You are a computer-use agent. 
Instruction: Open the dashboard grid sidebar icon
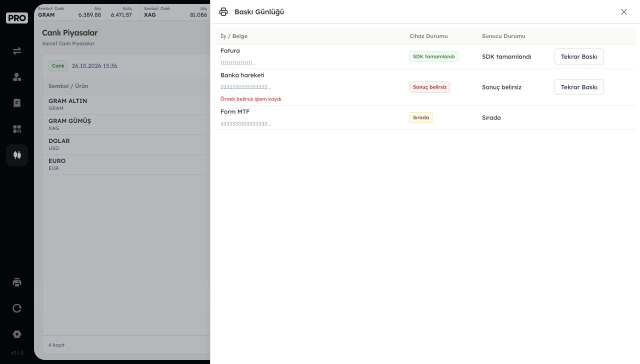[17, 129]
